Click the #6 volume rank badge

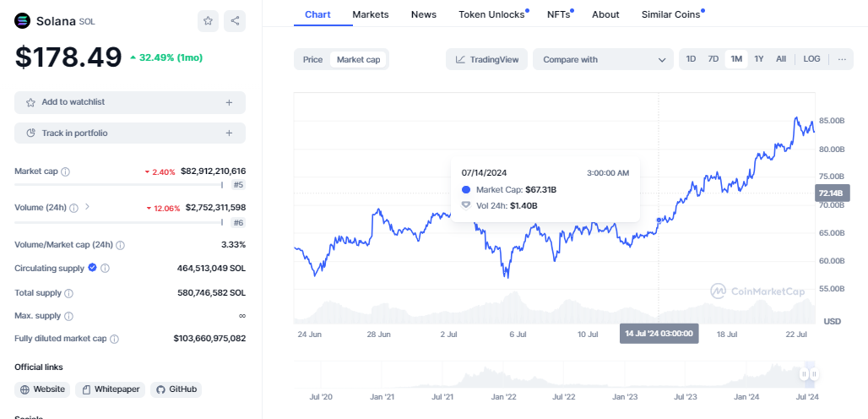239,222
